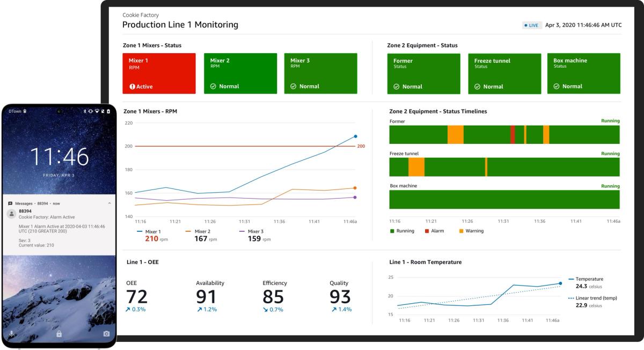
Task: Collapse the Messages notification with the chevron
Action: [x=109, y=203]
